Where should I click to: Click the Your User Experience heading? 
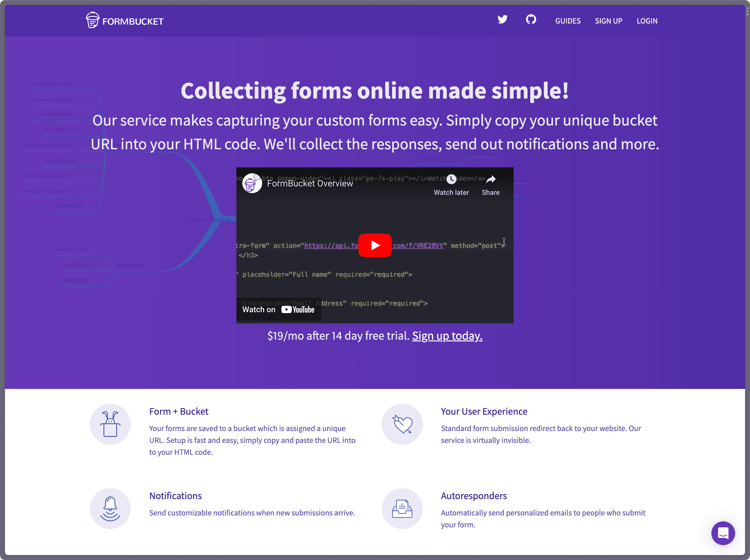(484, 411)
